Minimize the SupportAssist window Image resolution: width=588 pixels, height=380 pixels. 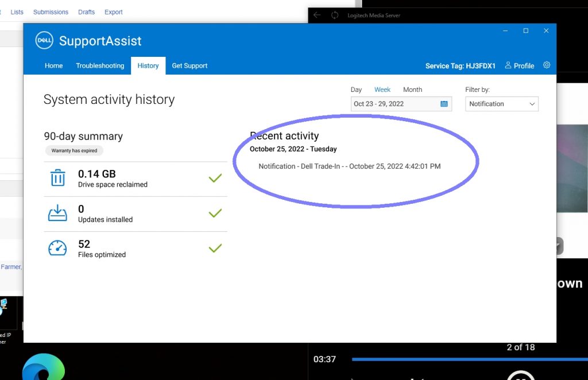coord(505,31)
